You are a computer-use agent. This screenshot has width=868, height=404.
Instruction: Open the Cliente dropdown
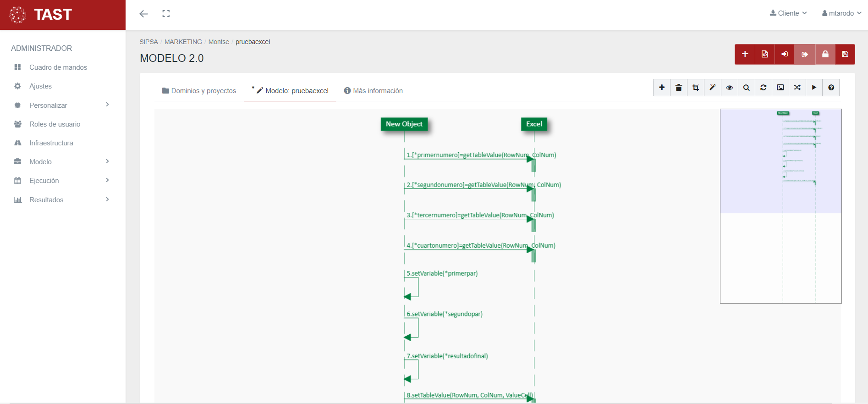pyautogui.click(x=788, y=13)
